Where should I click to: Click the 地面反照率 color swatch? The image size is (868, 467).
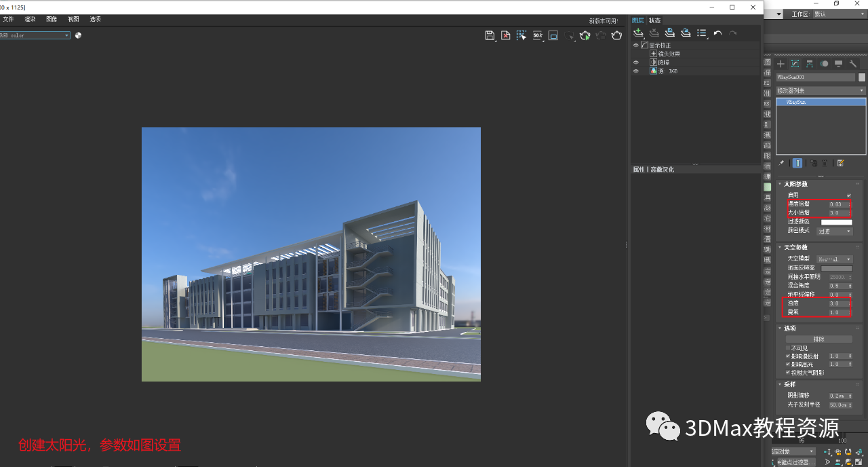(x=837, y=268)
